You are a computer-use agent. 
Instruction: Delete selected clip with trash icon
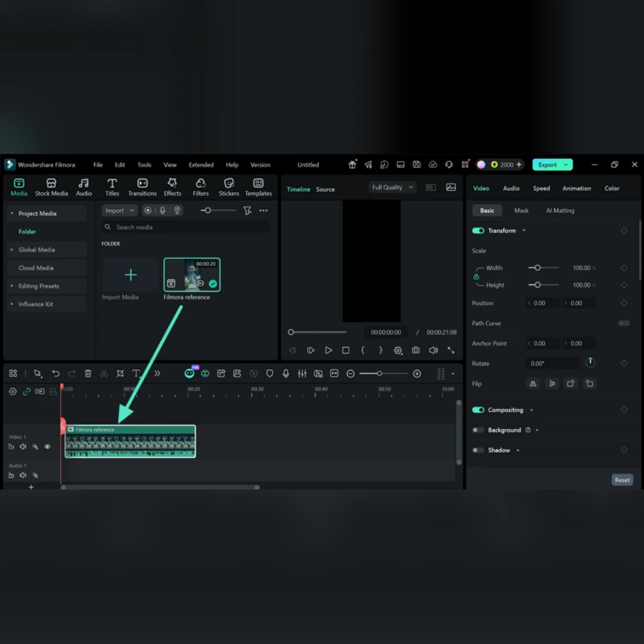pyautogui.click(x=88, y=373)
